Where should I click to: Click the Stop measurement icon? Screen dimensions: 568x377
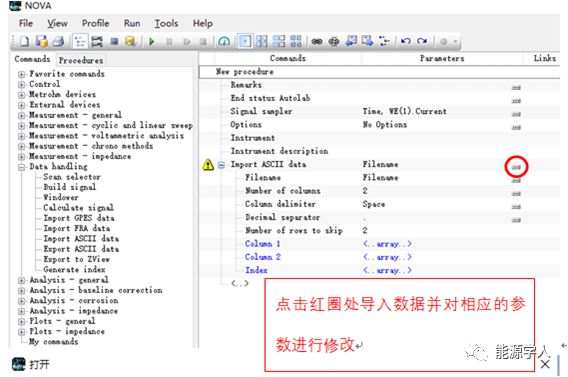click(203, 42)
